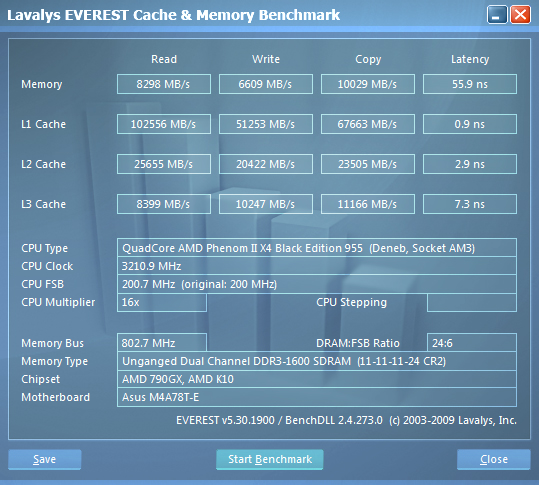Click the Save button

point(45,459)
